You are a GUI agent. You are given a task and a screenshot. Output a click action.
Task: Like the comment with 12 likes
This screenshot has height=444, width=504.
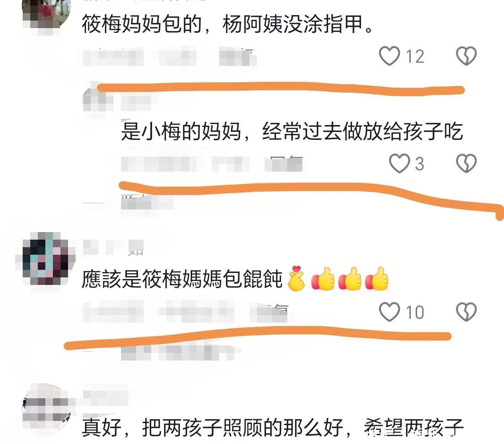coord(389,56)
